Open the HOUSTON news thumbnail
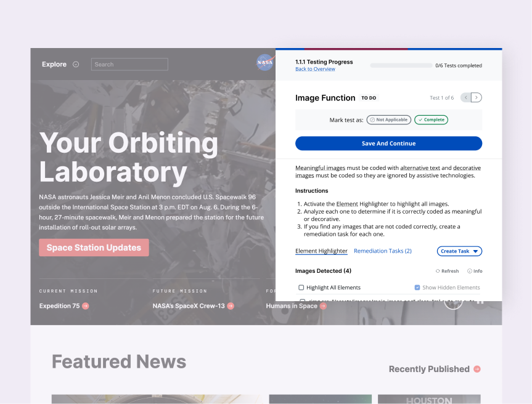 (429, 399)
